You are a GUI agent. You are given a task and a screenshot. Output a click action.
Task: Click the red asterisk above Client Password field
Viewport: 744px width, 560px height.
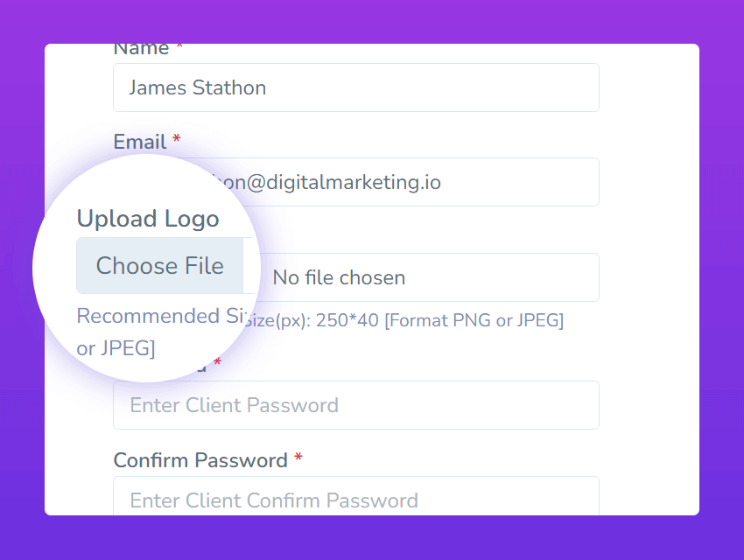click(x=218, y=363)
